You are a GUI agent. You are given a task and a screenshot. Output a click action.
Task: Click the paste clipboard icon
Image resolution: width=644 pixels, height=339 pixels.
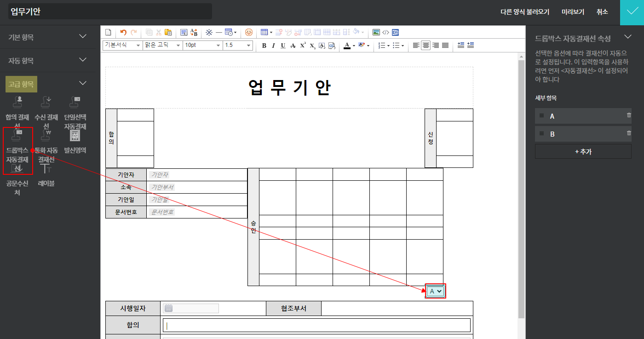168,32
